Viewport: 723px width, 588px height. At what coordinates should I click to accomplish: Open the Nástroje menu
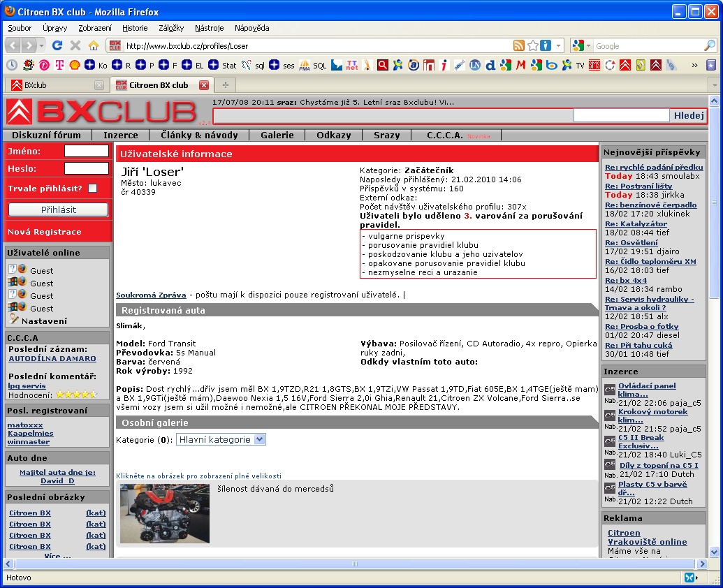(x=210, y=28)
